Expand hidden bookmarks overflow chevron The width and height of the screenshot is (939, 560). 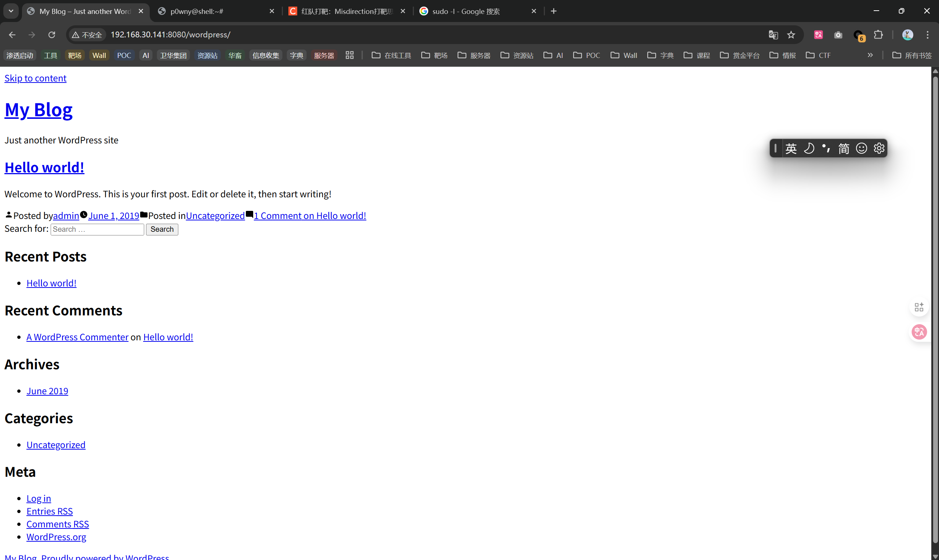870,55
